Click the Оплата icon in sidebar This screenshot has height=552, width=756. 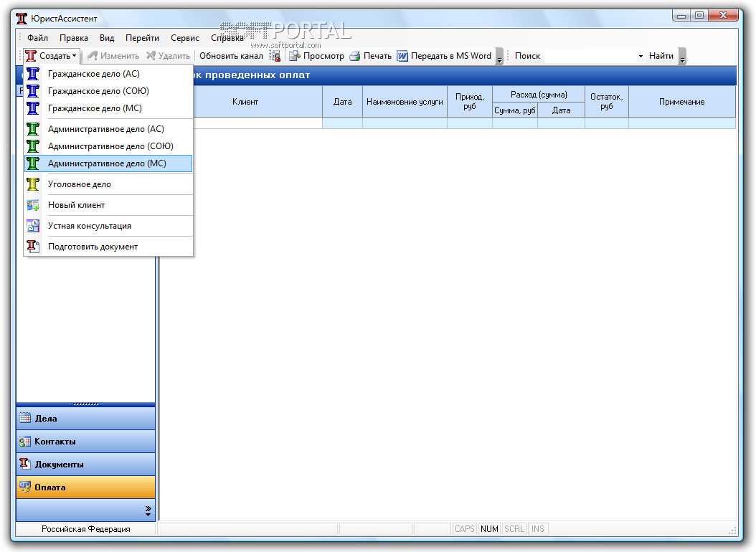[25, 487]
